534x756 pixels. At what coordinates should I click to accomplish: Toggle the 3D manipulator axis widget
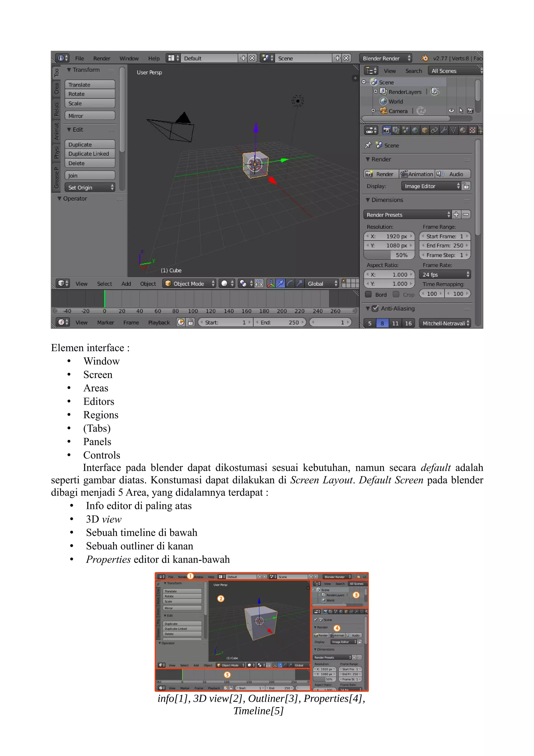coord(271,283)
